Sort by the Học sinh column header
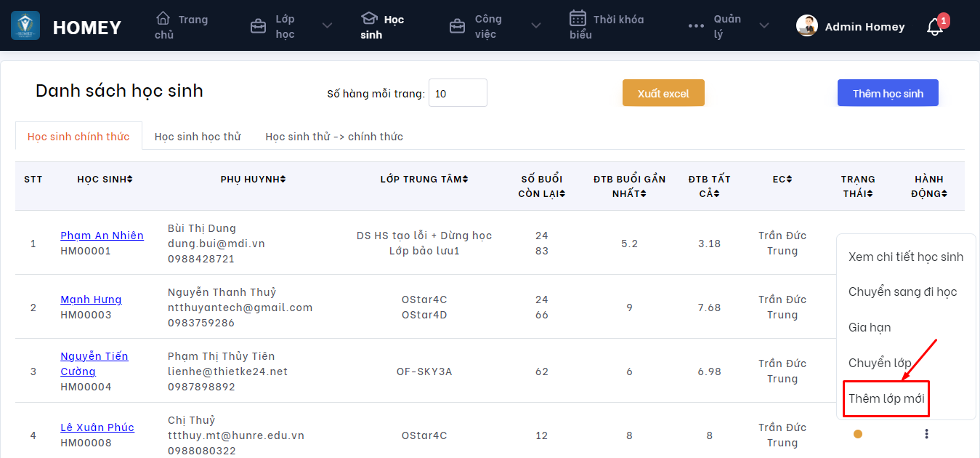 tap(105, 180)
